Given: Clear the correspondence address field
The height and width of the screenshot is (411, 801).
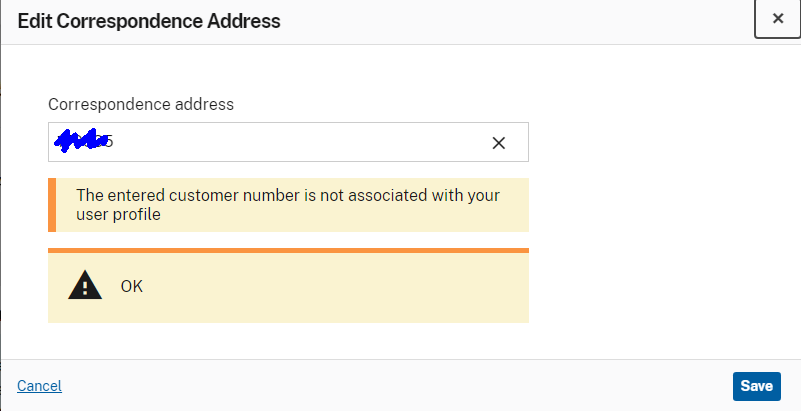Looking at the screenshot, I should (499, 143).
